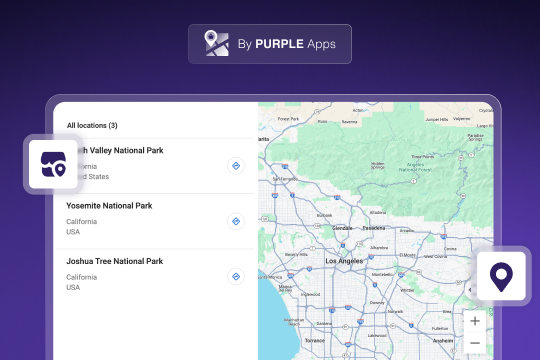540x360 pixels.
Task: Select the Valley National Park listing title
Action: [122, 151]
